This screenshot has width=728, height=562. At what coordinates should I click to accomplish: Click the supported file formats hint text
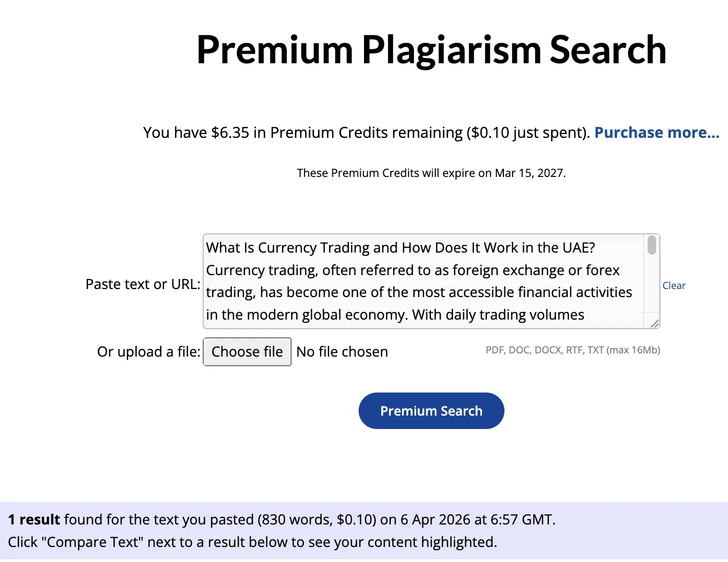tap(573, 350)
